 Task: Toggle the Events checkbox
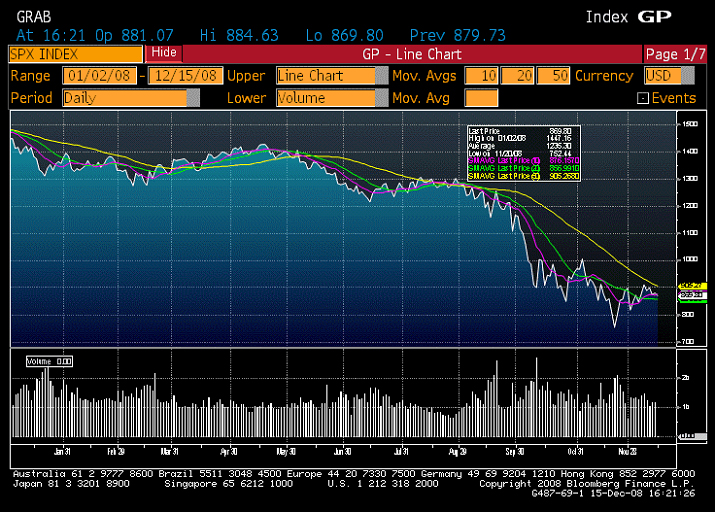(x=642, y=98)
